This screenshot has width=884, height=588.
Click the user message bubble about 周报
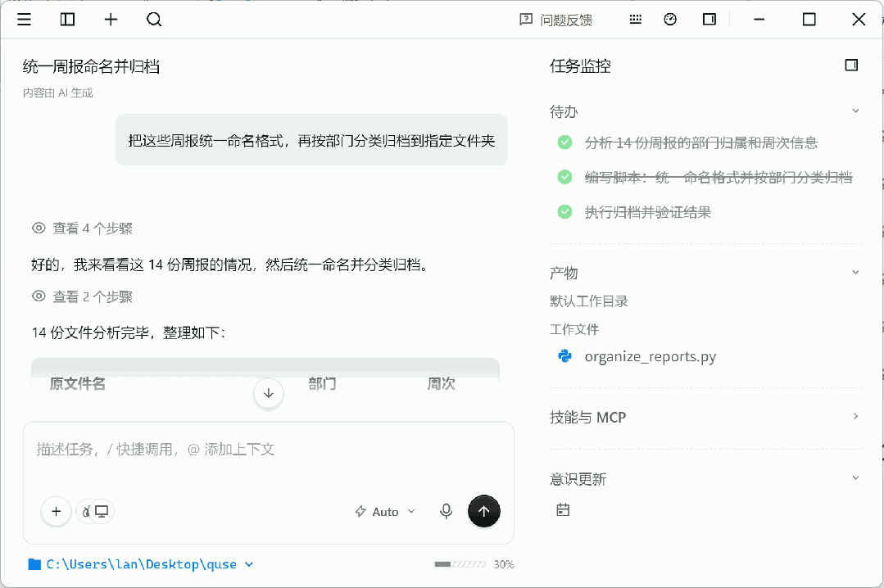tap(311, 140)
